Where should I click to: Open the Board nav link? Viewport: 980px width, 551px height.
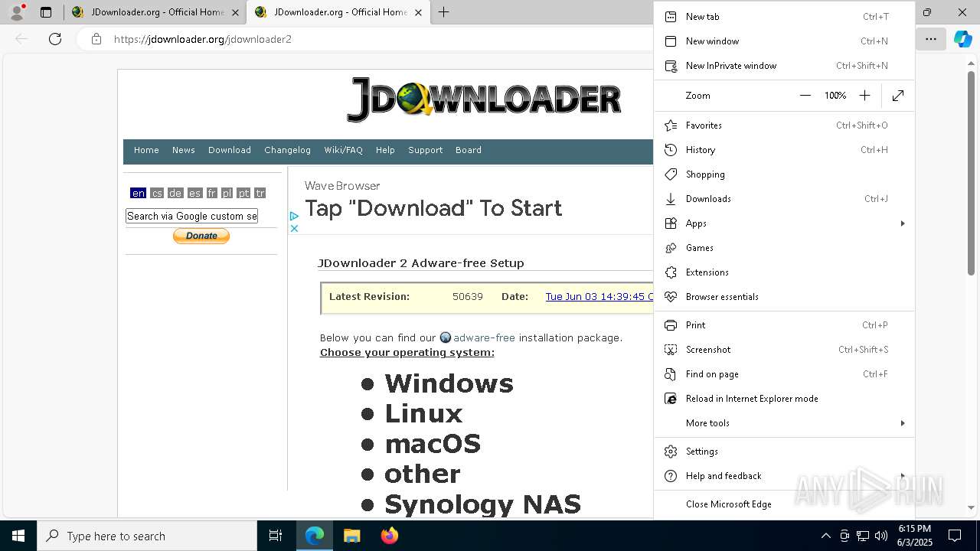coord(469,150)
